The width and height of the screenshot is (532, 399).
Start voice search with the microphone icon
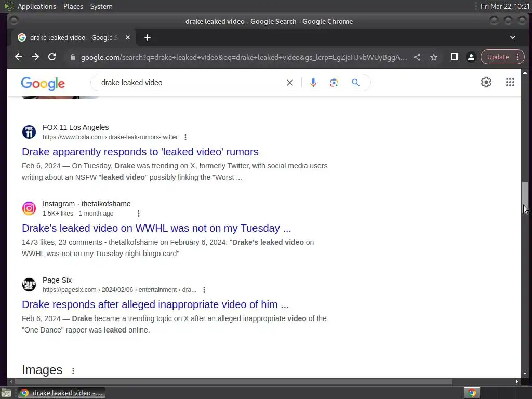[x=313, y=83]
